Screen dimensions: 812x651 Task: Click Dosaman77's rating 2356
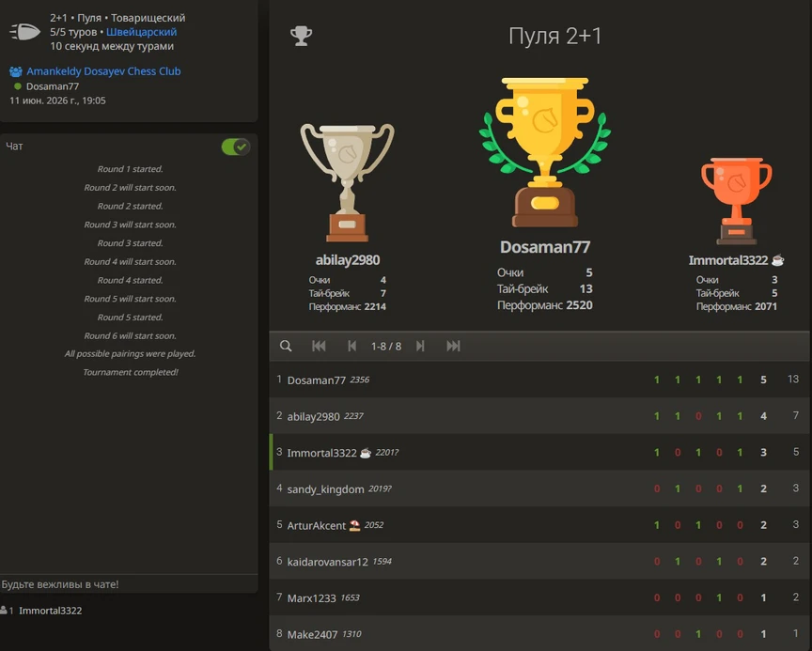tap(359, 380)
